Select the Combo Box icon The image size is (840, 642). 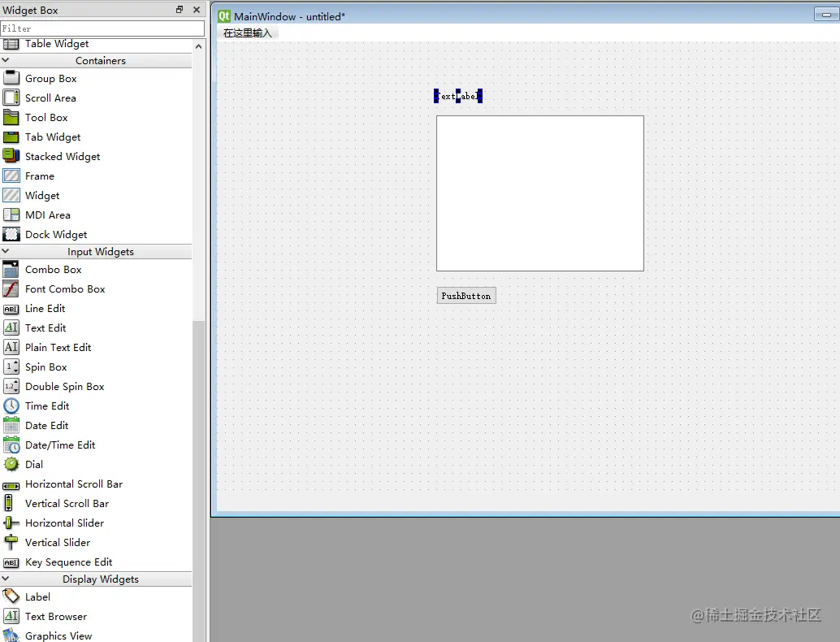click(11, 269)
